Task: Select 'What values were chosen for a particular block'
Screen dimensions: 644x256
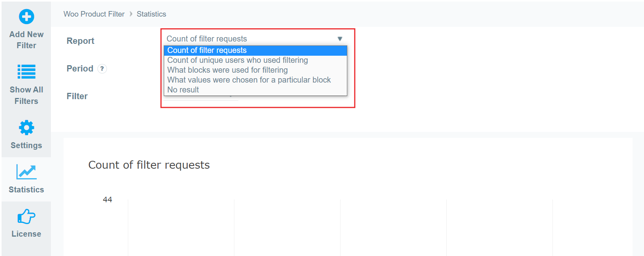Action: click(249, 80)
